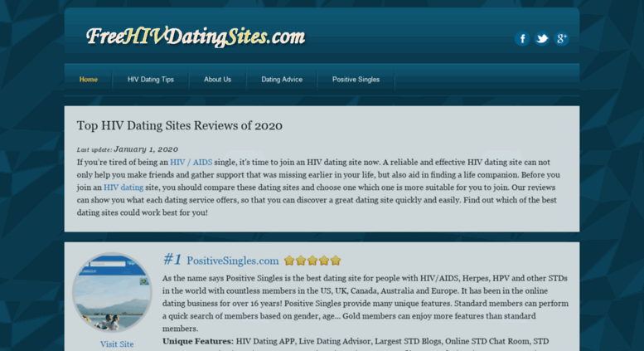
Task: Click the FreeHIVDatingSites.com logo
Action: click(196, 37)
